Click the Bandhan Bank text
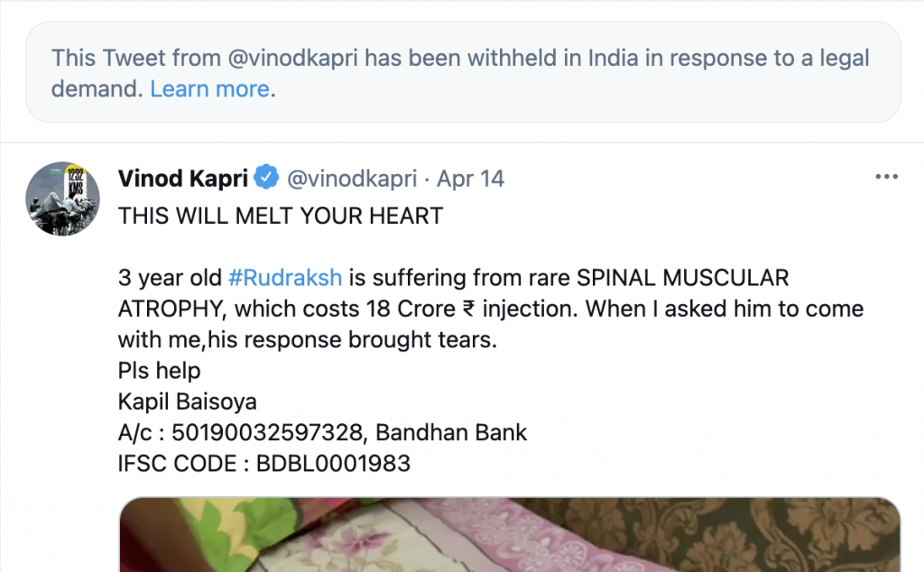The height and width of the screenshot is (572, 924). click(451, 433)
